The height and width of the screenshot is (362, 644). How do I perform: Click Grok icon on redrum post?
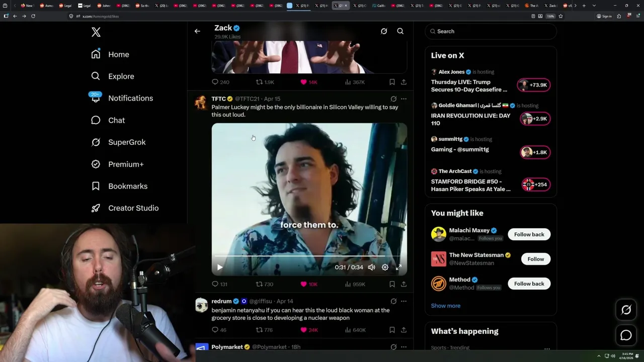tap(393, 301)
